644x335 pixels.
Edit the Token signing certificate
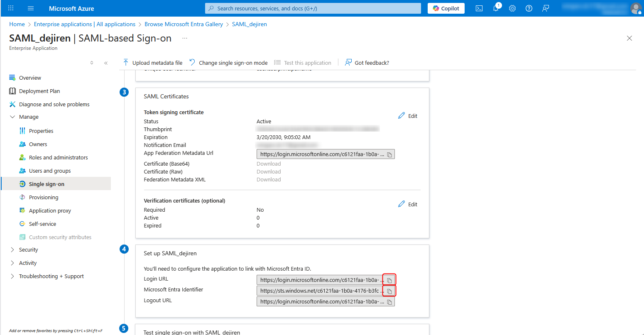click(x=408, y=116)
